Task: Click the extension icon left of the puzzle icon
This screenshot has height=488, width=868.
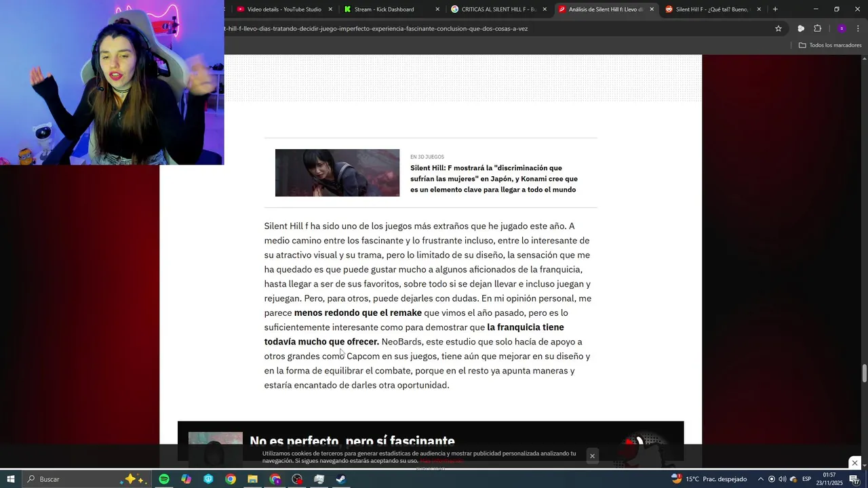Action: point(801,28)
